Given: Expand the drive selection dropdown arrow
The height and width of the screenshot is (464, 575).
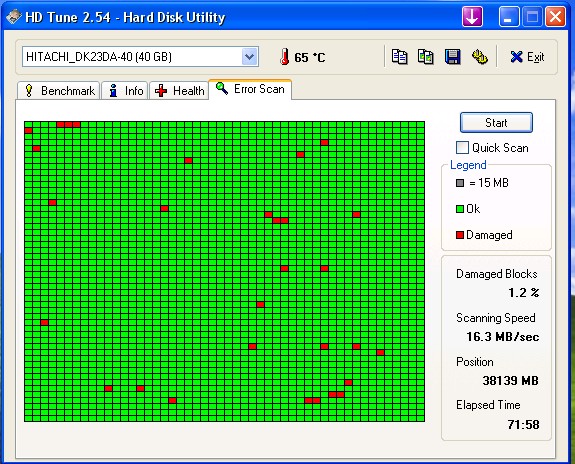Looking at the screenshot, I should click(250, 57).
